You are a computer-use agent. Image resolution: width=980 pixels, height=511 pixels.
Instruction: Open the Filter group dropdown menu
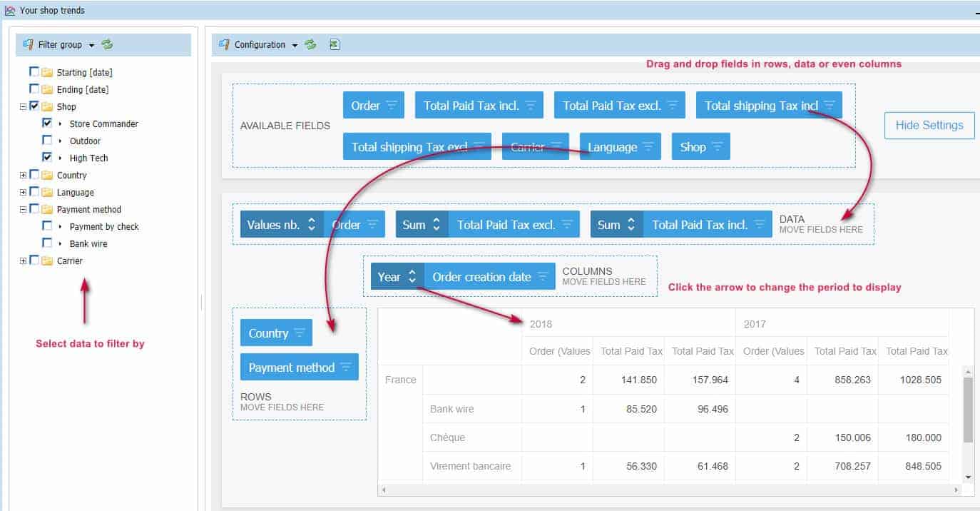point(91,45)
